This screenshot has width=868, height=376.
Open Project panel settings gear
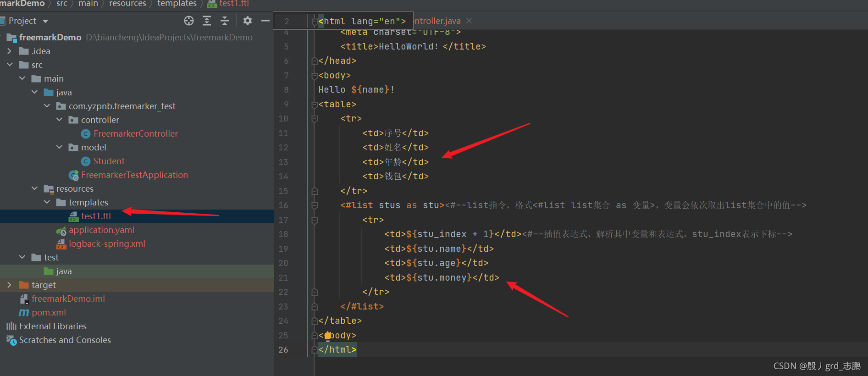pyautogui.click(x=248, y=21)
